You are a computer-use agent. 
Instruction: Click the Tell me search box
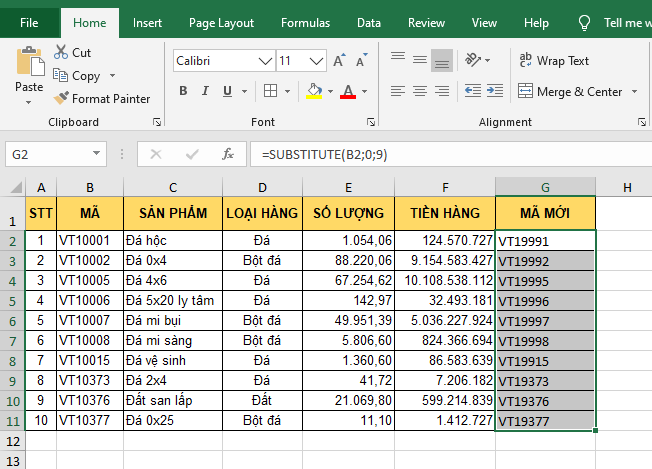point(627,22)
